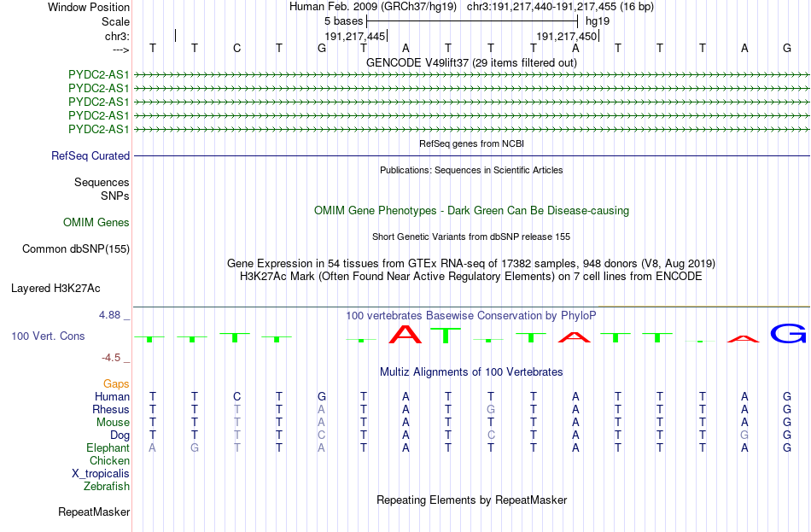This screenshot has height=532, width=811.
Task: Select the Human alignment row label
Action: (112, 397)
